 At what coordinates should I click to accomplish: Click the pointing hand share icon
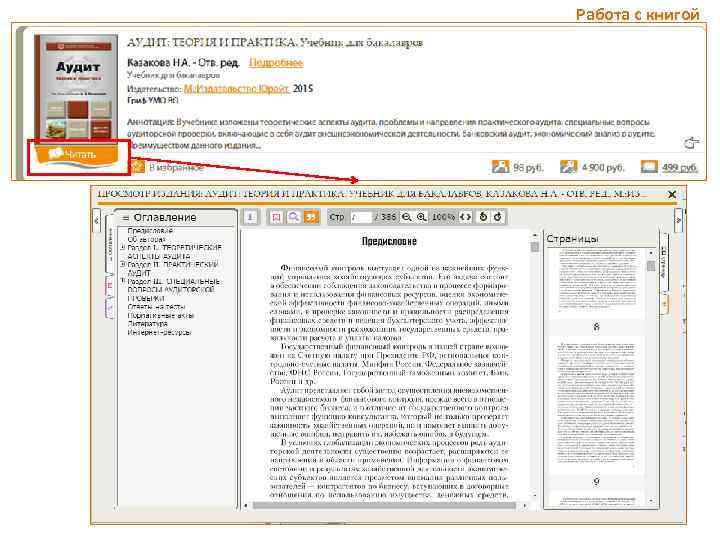pyautogui.click(x=691, y=144)
